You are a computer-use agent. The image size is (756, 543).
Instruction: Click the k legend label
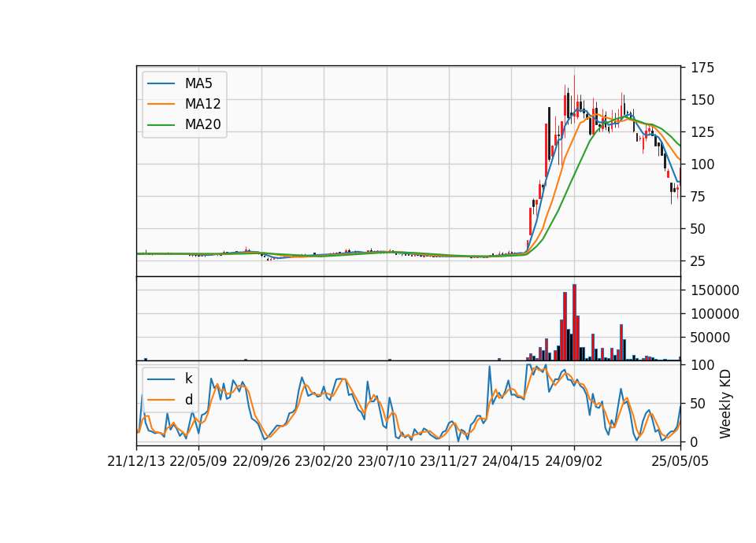pyautogui.click(x=188, y=379)
